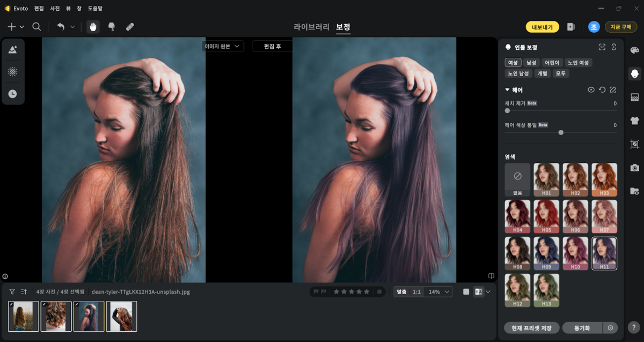Open the clothing retouch shirt panel
Viewport: 644px width, 342px height.
pyautogui.click(x=635, y=121)
